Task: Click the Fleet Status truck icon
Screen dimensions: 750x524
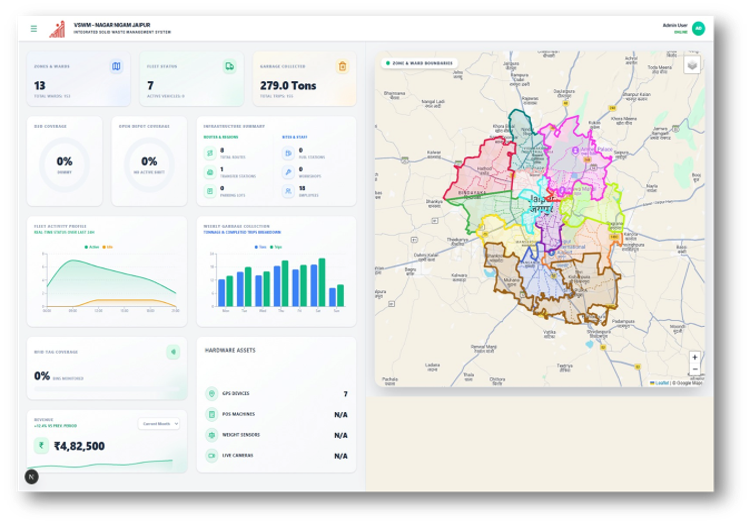Action: pos(230,66)
